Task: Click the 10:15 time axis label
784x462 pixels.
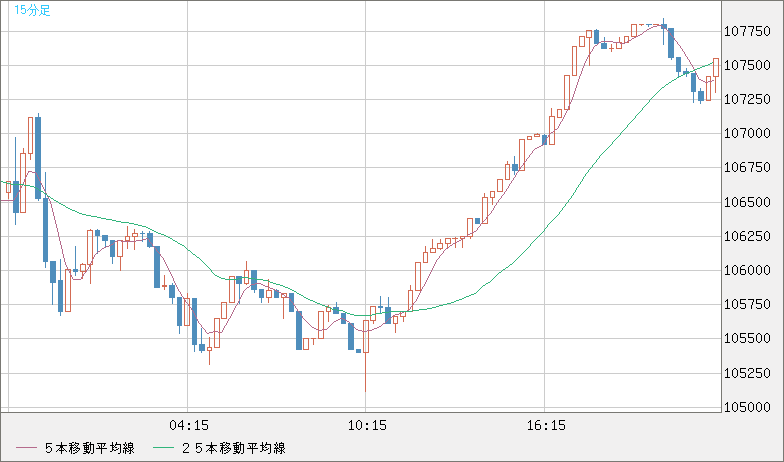Action: (367, 426)
